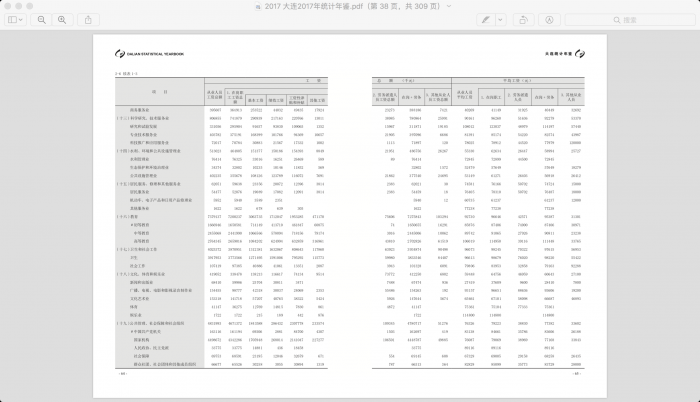Select the highlight pen tool
The height and width of the screenshot is (402, 700).
tap(486, 19)
